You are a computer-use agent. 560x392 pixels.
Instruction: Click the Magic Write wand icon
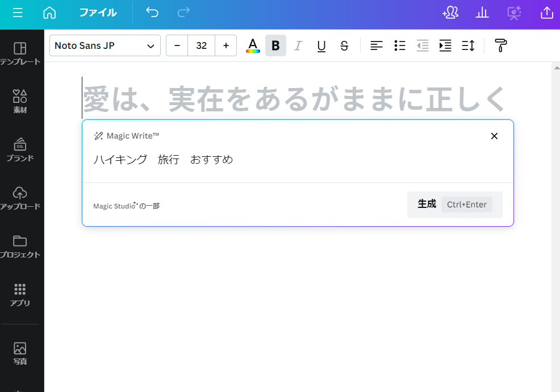point(98,136)
